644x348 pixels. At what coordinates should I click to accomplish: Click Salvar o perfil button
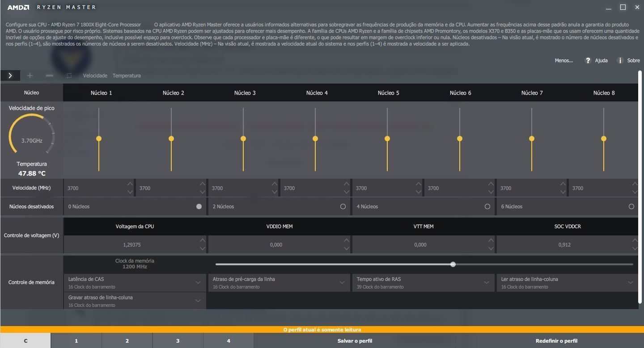[x=355, y=341]
